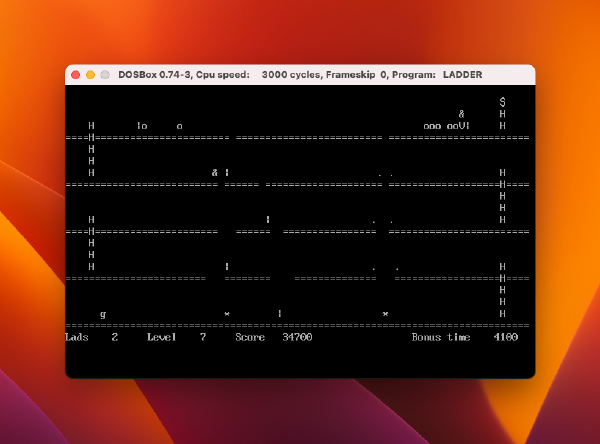
Task: Click the single 'o' rock on top-left platform
Action: 179,126
